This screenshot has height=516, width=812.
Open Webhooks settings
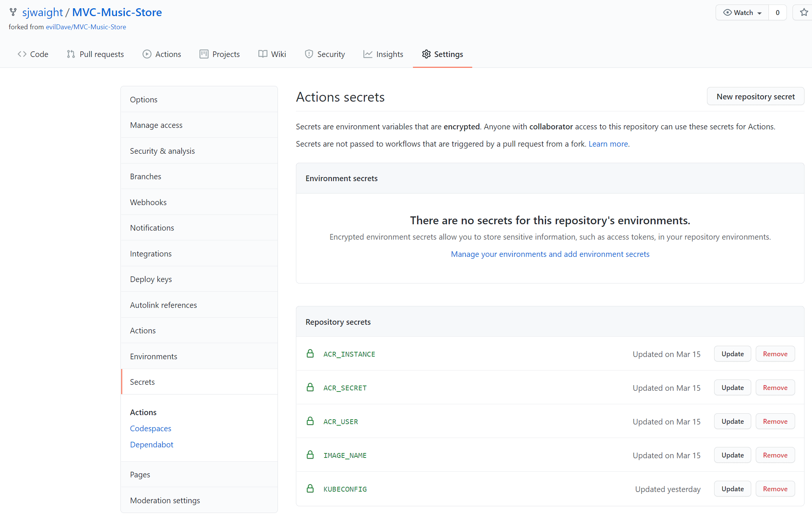click(x=199, y=202)
